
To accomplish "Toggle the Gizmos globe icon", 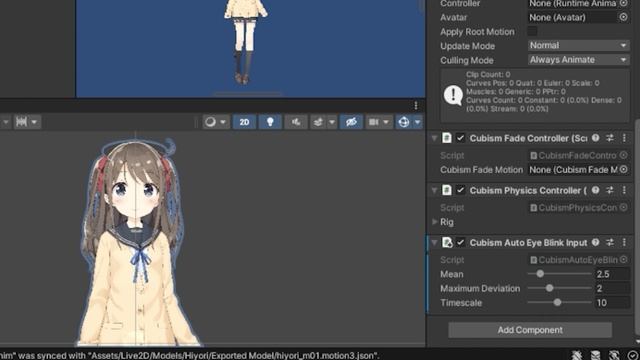I will pos(404,122).
